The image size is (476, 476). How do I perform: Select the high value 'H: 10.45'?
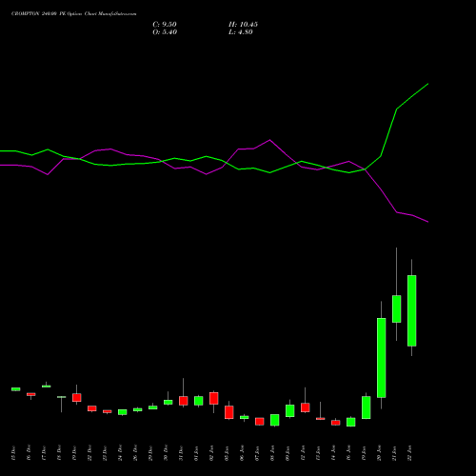243,25
